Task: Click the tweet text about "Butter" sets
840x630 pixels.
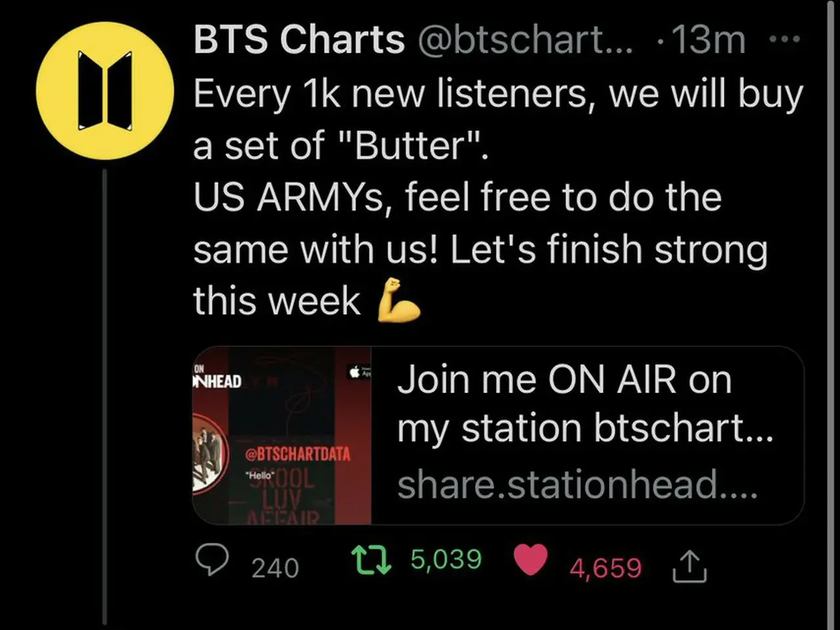Action: (498, 197)
